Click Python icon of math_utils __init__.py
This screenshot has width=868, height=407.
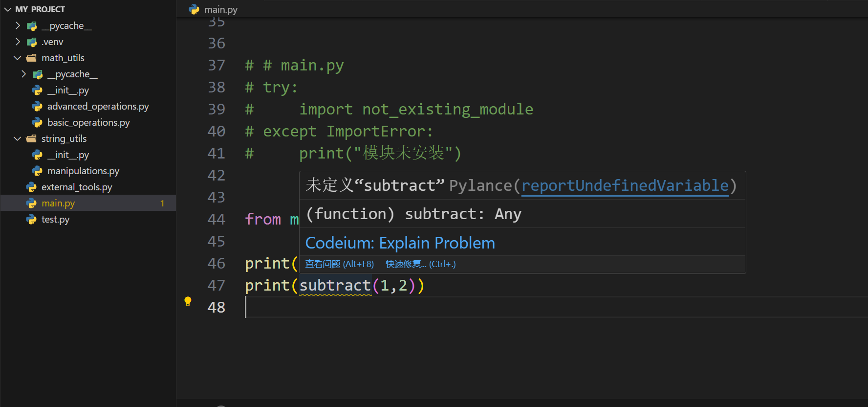coord(37,90)
